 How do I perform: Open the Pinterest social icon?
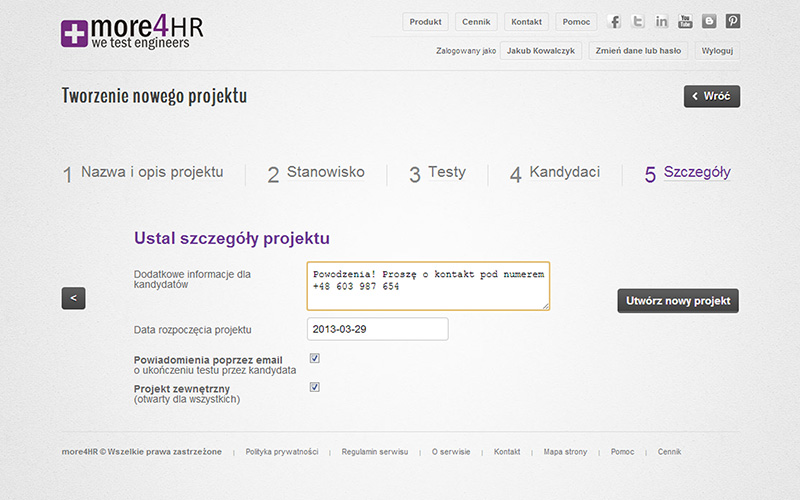(733, 21)
